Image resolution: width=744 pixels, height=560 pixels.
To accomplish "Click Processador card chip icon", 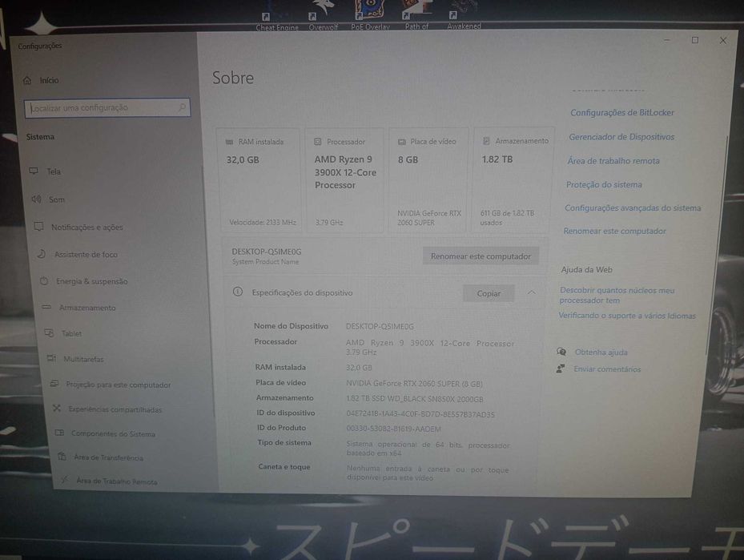I will point(318,142).
